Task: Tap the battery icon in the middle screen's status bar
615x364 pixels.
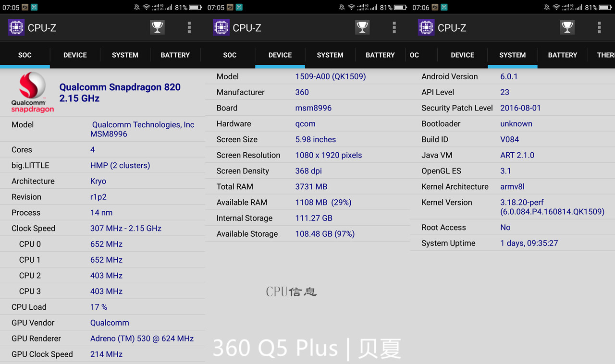Action: point(401,7)
